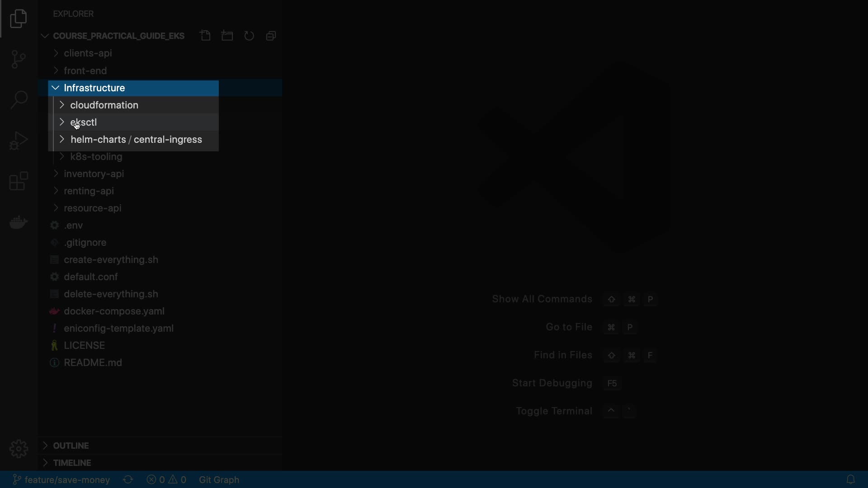The image size is (868, 488).
Task: Open the Search view icon
Action: tap(19, 100)
